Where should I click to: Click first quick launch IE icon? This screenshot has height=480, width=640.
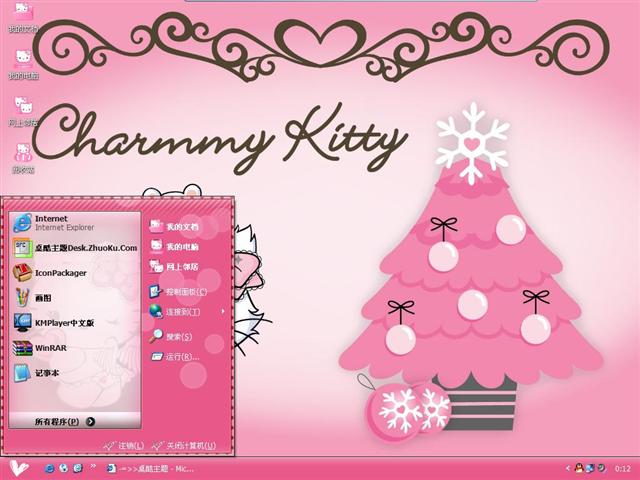pyautogui.click(x=49, y=469)
